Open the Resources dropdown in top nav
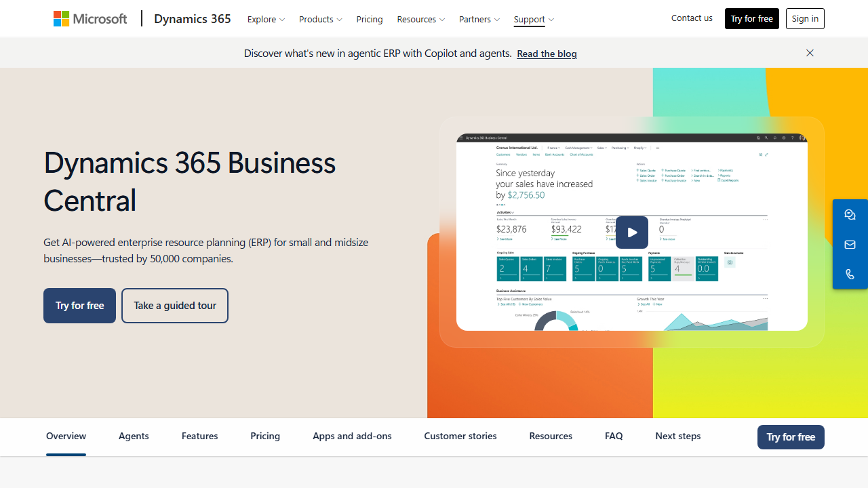 [x=420, y=19]
